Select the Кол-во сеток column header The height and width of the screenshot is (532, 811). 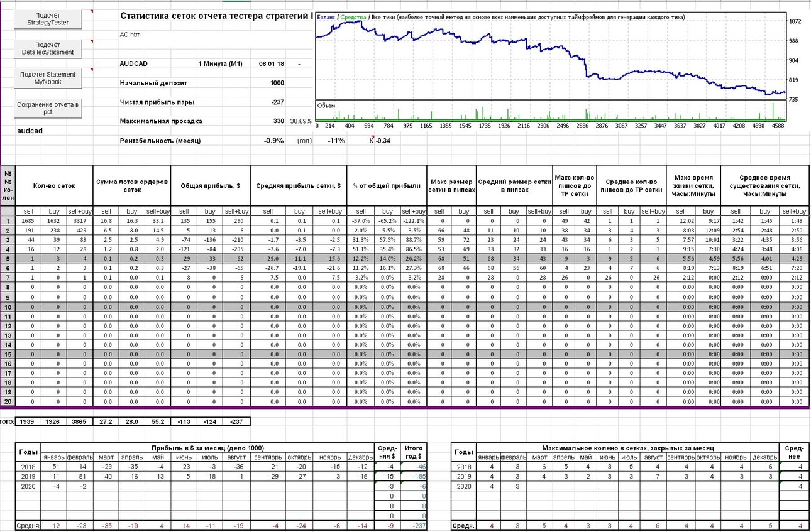54,186
